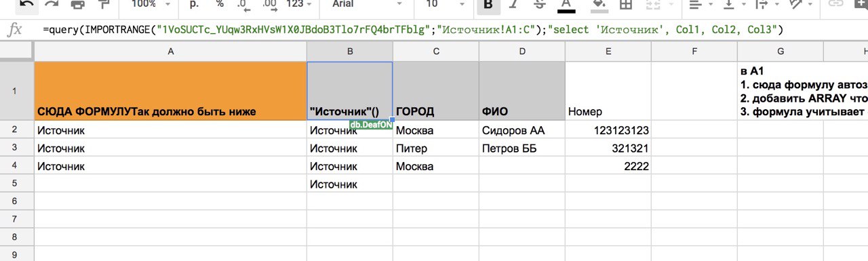Select column F header
This screenshot has width=868, height=261.
[x=694, y=52]
